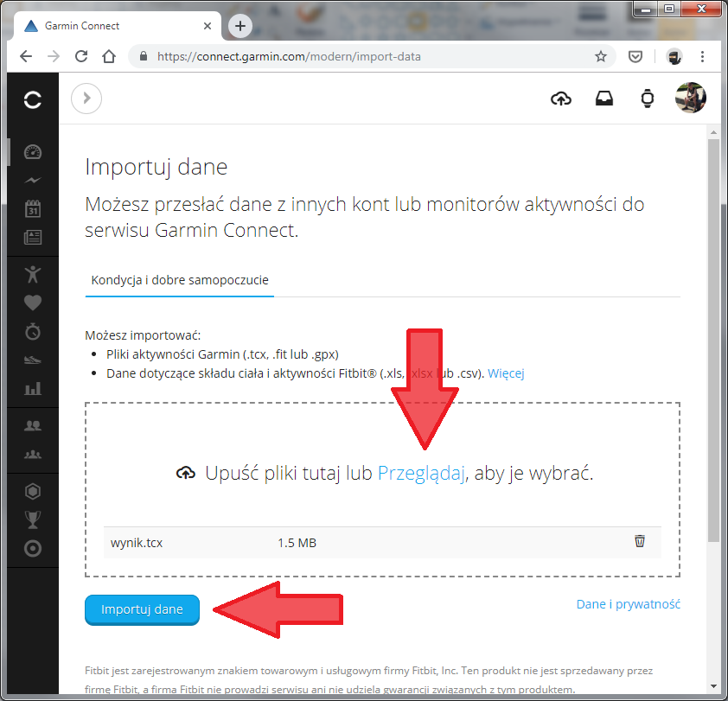Open the profile photo menu in Garmin header
The image size is (728, 701).
click(691, 98)
